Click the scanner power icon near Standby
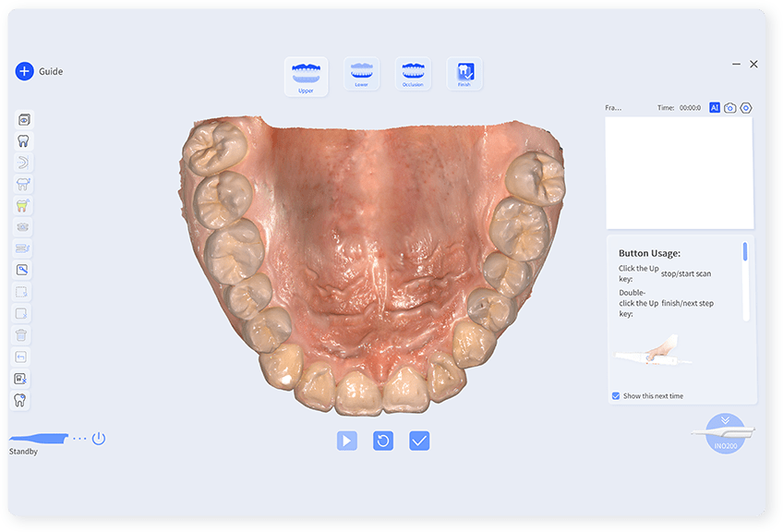 click(x=99, y=438)
